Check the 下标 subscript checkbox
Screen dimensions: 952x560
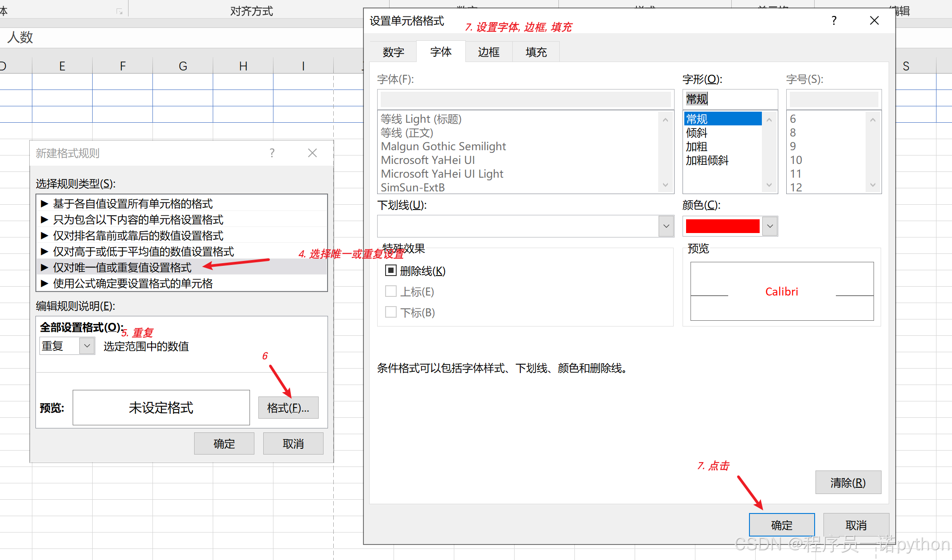pos(391,312)
